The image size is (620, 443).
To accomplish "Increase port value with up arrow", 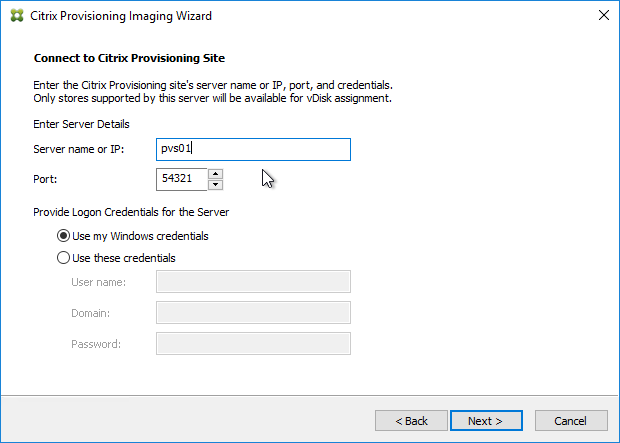I will (215, 174).
